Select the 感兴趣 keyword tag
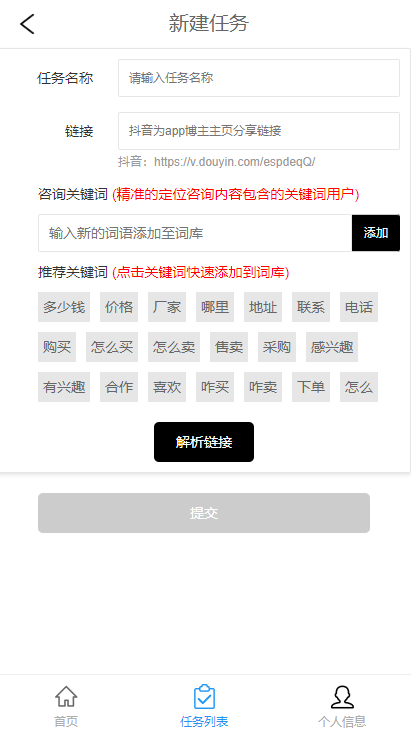 [332, 347]
